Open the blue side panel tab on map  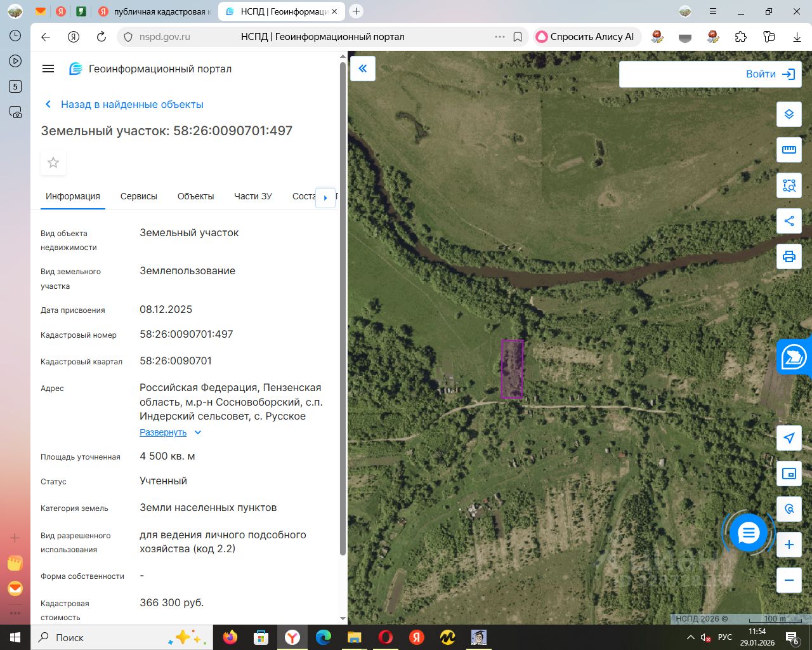794,357
